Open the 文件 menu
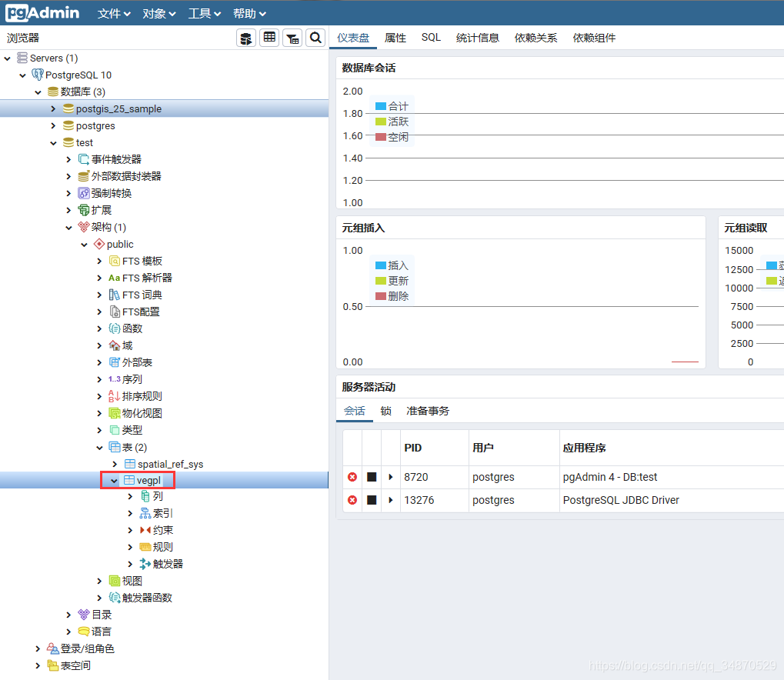 114,14
